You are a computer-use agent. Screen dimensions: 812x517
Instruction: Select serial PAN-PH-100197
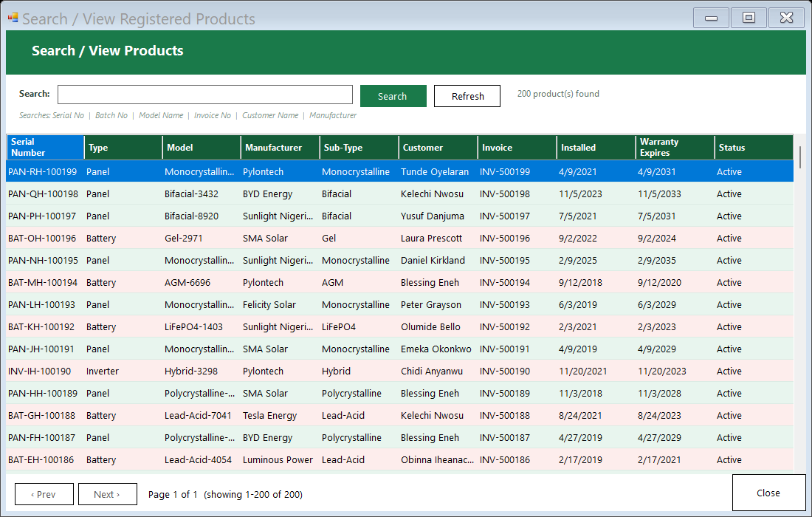[x=42, y=216]
